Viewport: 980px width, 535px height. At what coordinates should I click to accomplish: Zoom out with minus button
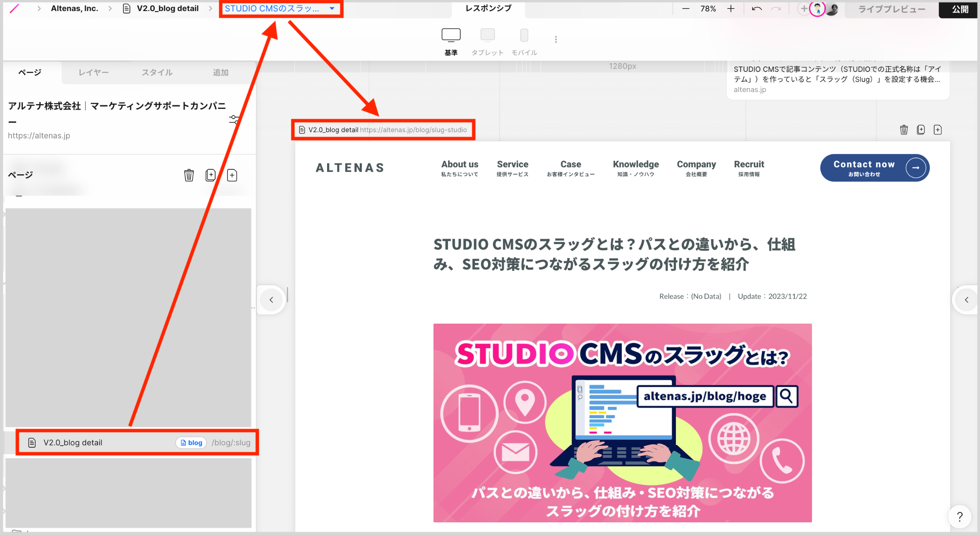pyautogui.click(x=686, y=9)
